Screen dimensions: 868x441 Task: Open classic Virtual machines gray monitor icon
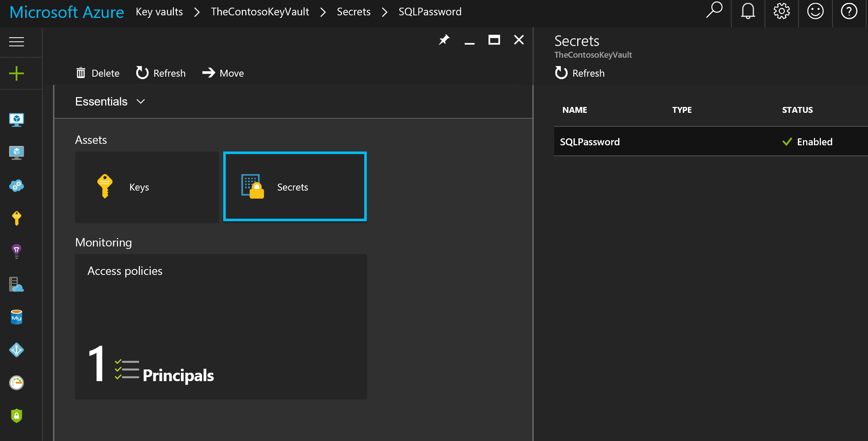point(16,153)
